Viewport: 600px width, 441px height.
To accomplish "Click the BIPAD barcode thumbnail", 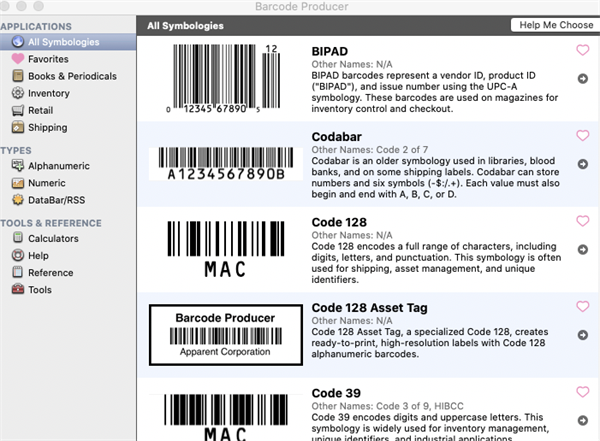I will (x=223, y=78).
